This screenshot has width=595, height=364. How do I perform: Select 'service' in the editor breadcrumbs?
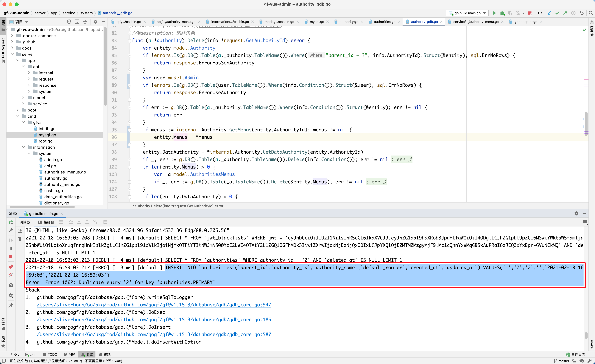coord(69,13)
